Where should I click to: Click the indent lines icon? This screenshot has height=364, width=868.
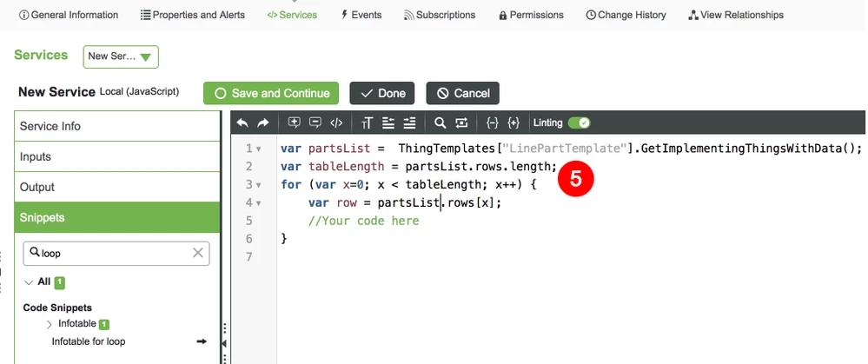409,122
